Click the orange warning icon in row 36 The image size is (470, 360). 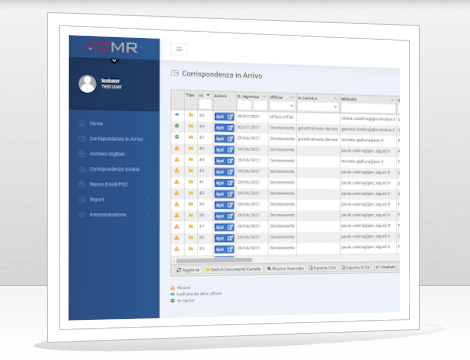177,237
